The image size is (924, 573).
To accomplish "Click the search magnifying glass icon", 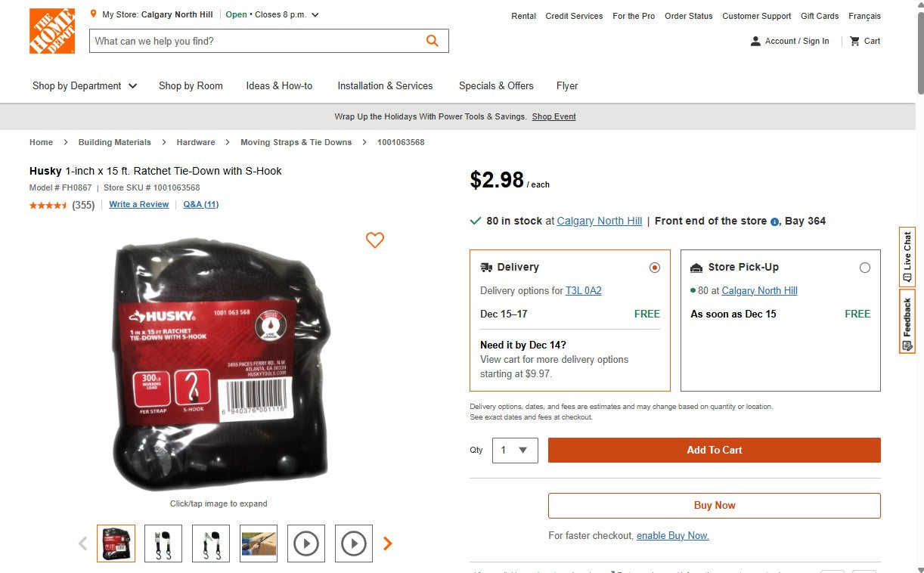I will (x=432, y=41).
